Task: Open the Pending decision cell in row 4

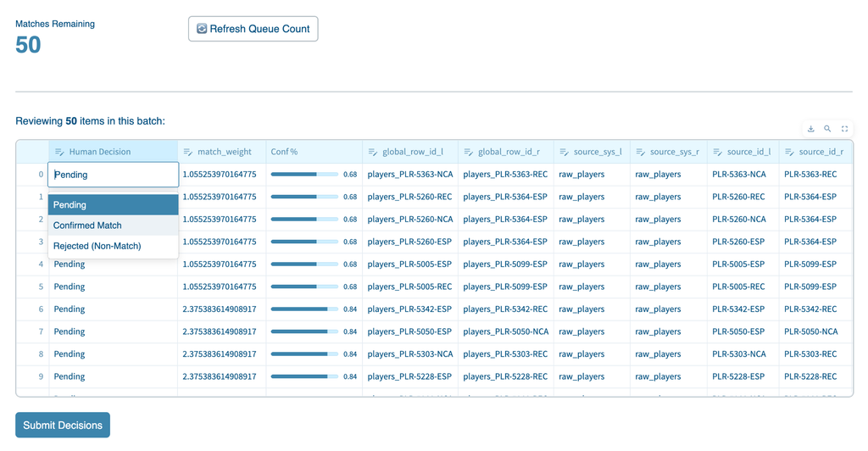Action: point(114,264)
